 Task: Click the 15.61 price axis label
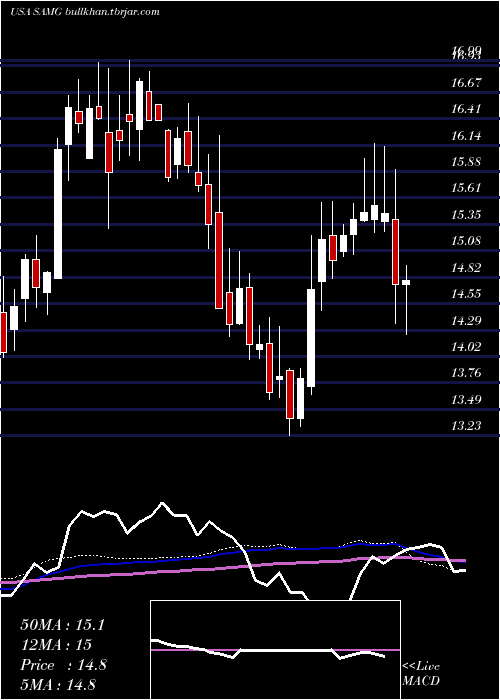pos(467,188)
